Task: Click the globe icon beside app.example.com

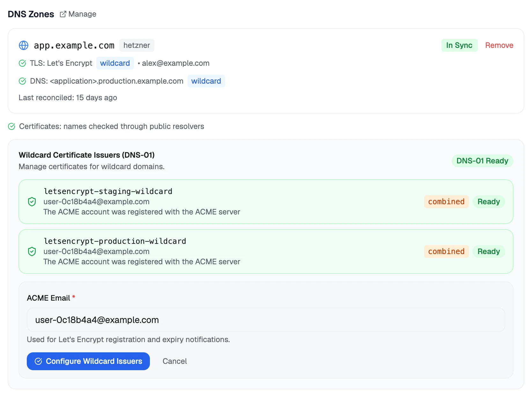Action: [24, 45]
